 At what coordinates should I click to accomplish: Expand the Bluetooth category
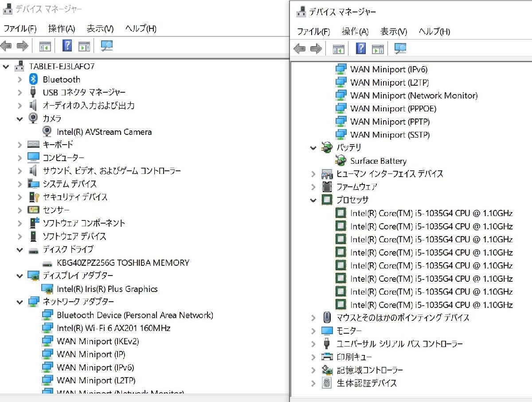pos(20,80)
